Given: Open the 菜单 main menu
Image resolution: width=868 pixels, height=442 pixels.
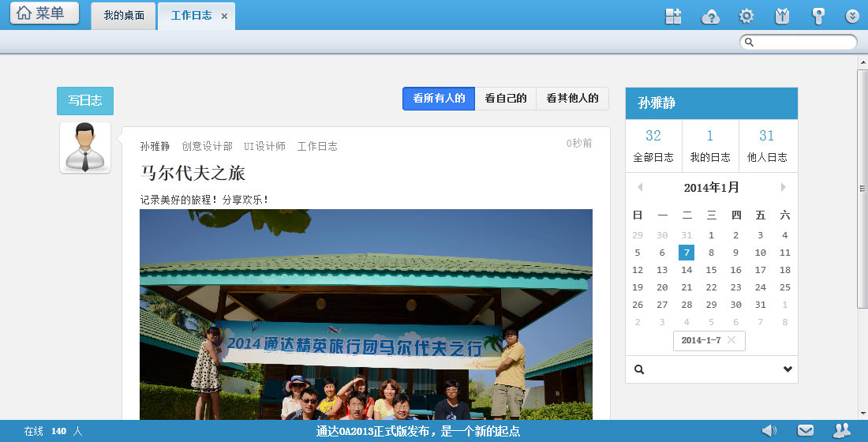Looking at the screenshot, I should pos(44,13).
